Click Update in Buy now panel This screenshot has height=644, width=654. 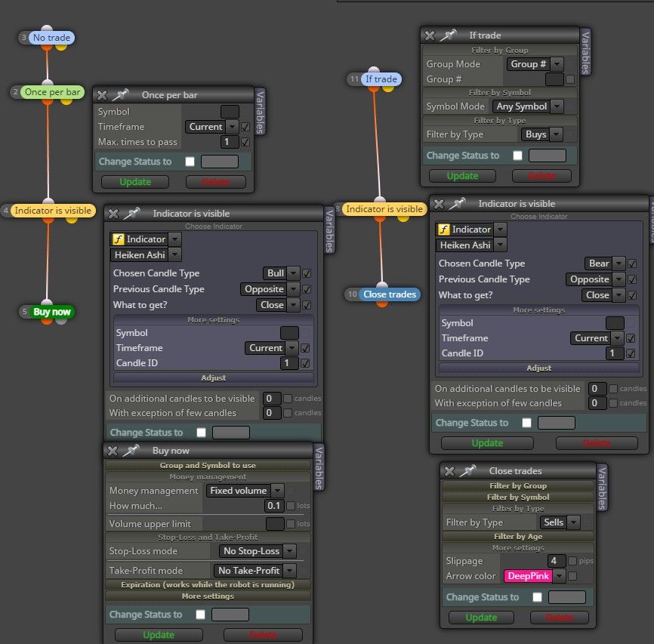point(159,635)
